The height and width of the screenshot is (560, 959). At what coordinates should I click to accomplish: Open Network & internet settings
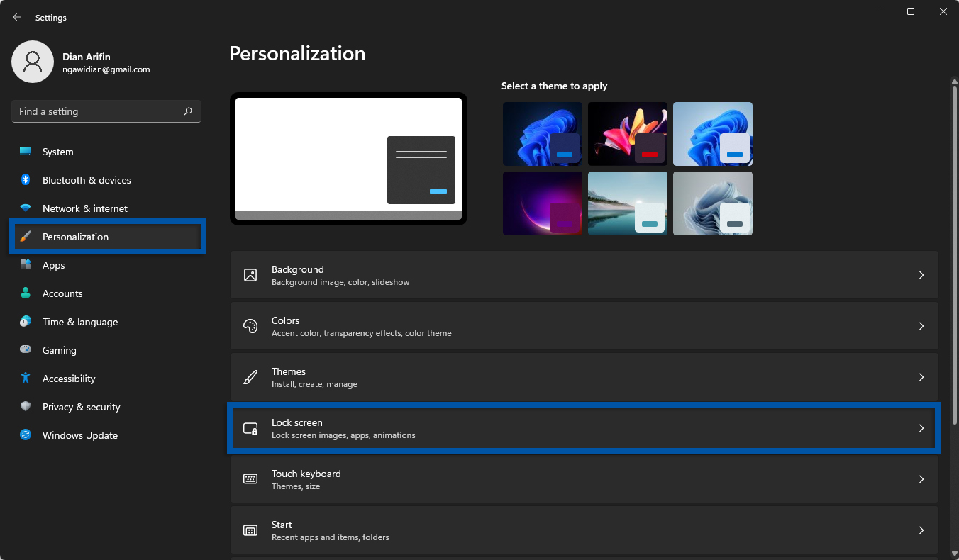tap(84, 208)
